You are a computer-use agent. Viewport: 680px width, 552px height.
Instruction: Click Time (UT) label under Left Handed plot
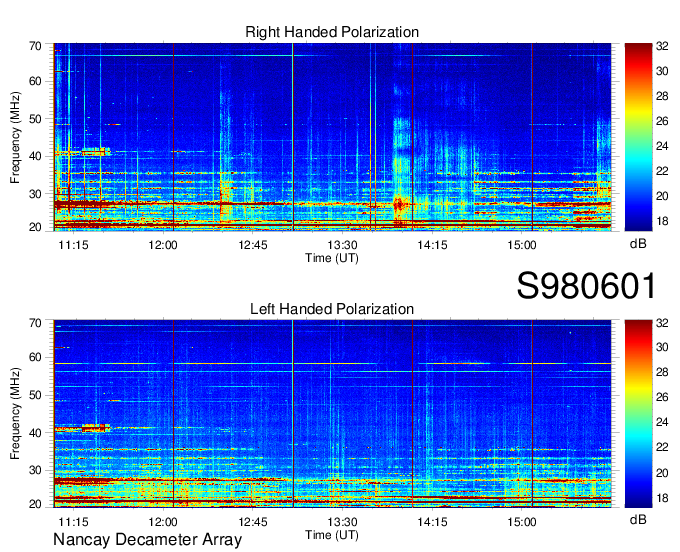tap(332, 535)
